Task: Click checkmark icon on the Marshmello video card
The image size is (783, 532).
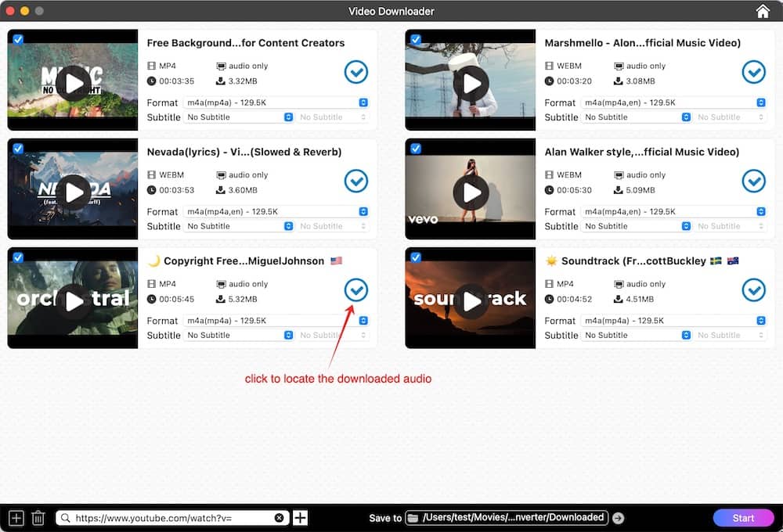Action: (x=753, y=72)
